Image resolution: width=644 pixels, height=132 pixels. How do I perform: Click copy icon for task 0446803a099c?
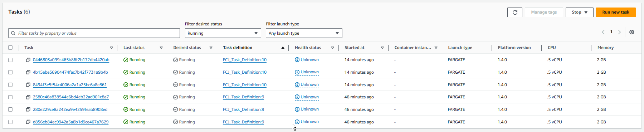click(28, 60)
